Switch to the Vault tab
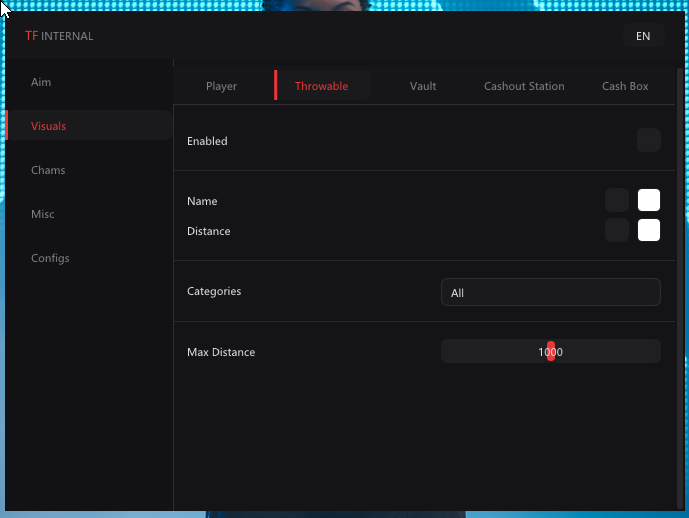The height and width of the screenshot is (518, 689). coord(423,86)
